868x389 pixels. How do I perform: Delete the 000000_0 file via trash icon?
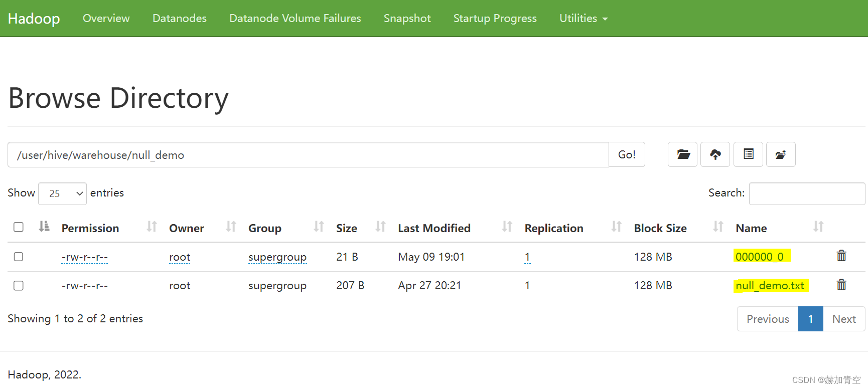pos(841,256)
